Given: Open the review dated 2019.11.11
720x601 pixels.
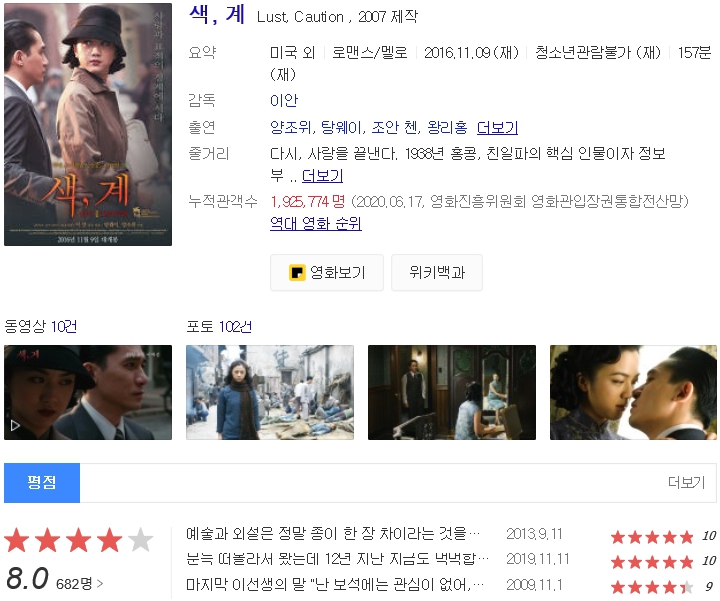Looking at the screenshot, I should pyautogui.click(x=338, y=559).
